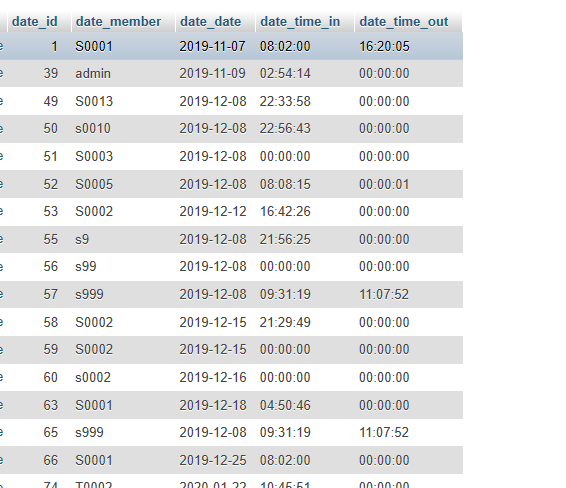Screen dimensions: 566x488
Task: Click the date_id 60 cell
Action: [51, 378]
